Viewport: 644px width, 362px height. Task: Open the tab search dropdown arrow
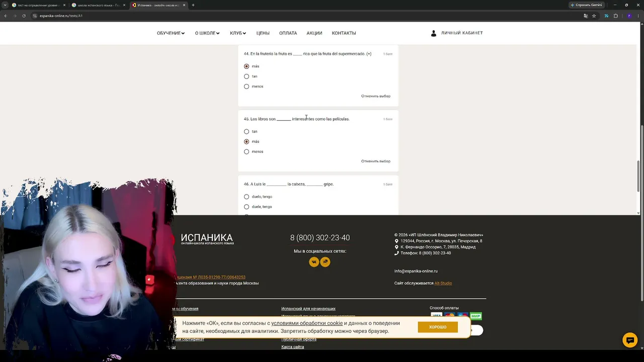5,5
